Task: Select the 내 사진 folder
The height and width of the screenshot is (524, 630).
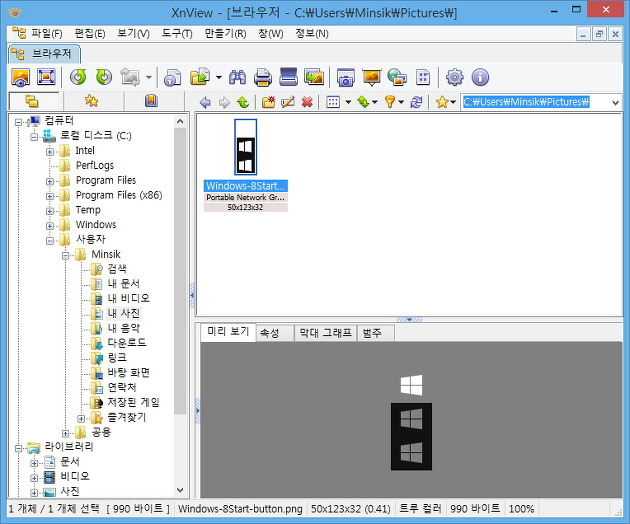Action: 124,313
